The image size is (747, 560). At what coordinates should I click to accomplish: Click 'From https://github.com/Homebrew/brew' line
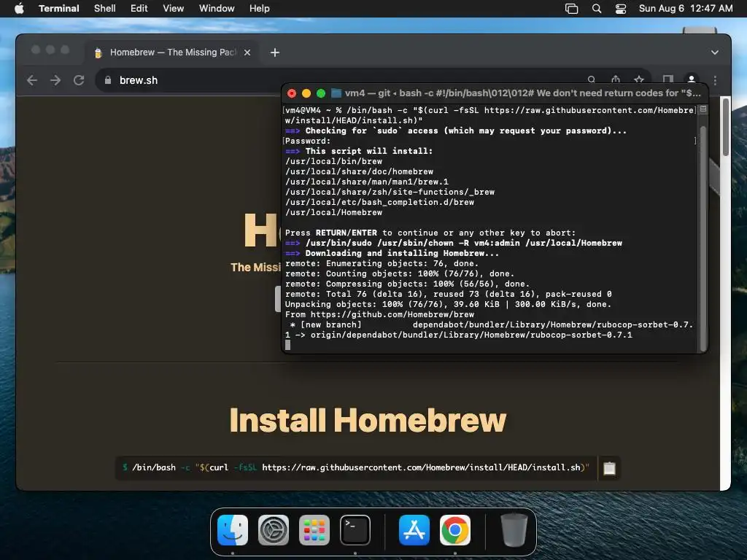pyautogui.click(x=379, y=315)
